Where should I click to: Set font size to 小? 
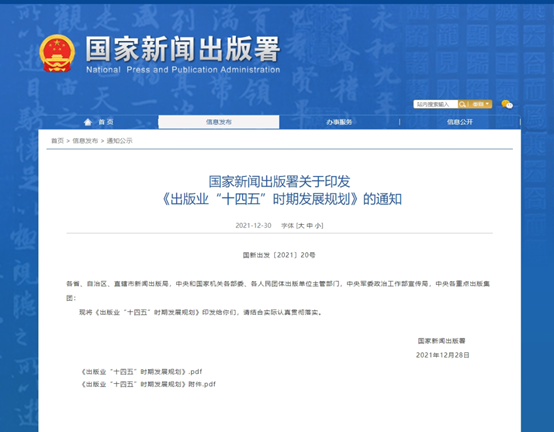tap(318, 225)
